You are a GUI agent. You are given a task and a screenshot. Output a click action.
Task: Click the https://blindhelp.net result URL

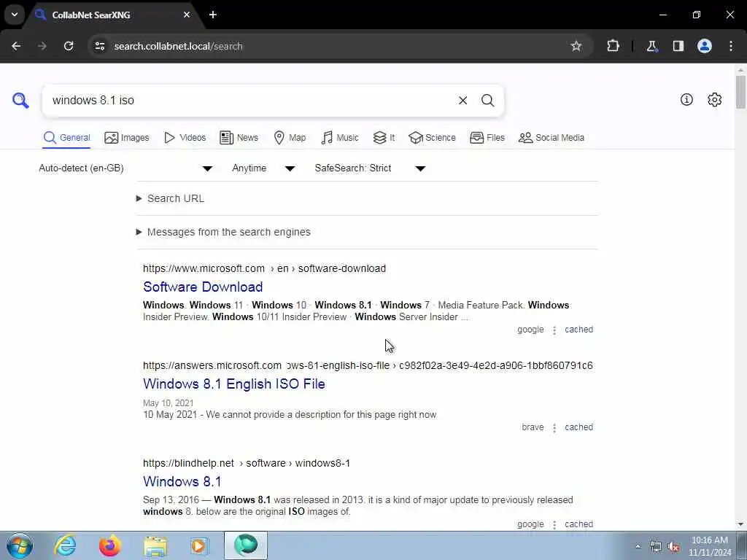pos(247,463)
